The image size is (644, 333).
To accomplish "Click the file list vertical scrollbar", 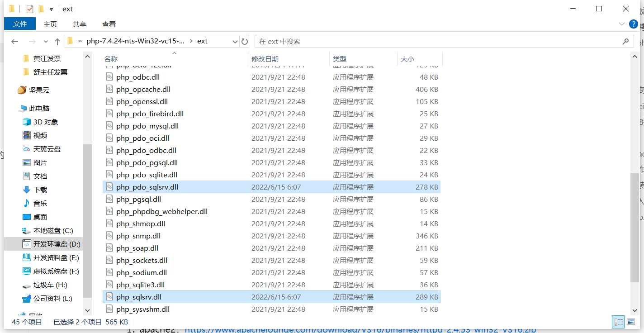I will coord(634,226).
